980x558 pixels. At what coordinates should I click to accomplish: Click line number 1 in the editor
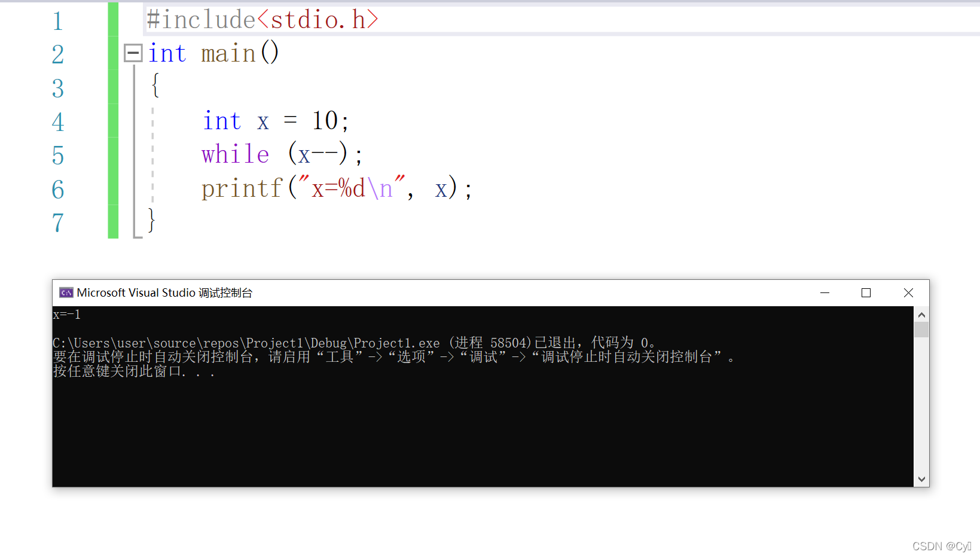(57, 21)
